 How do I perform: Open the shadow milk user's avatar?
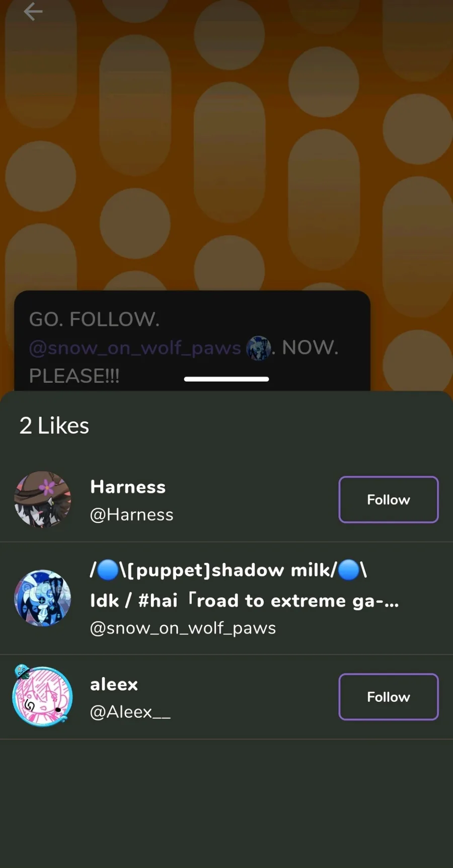[43, 598]
